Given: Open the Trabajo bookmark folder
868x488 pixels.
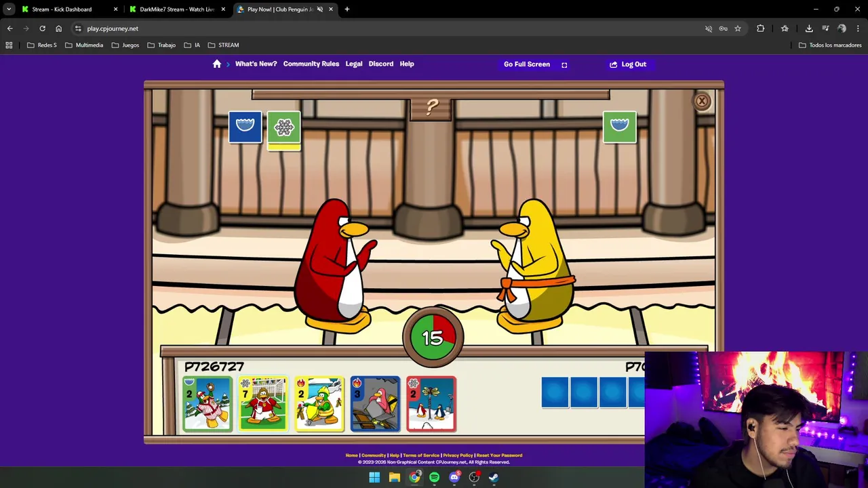Looking at the screenshot, I should [162, 45].
